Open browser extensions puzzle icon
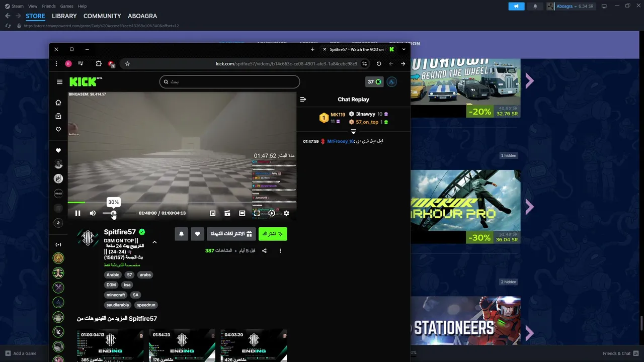 pyautogui.click(x=99, y=64)
